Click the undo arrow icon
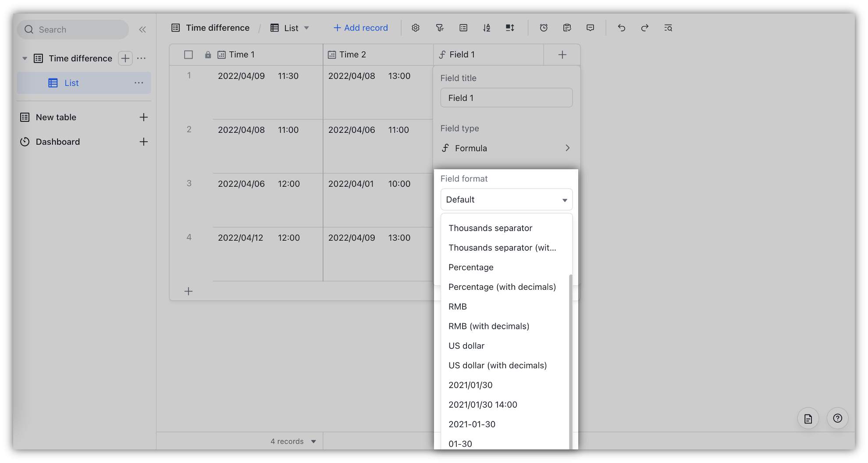This screenshot has height=463, width=868. 621,28
